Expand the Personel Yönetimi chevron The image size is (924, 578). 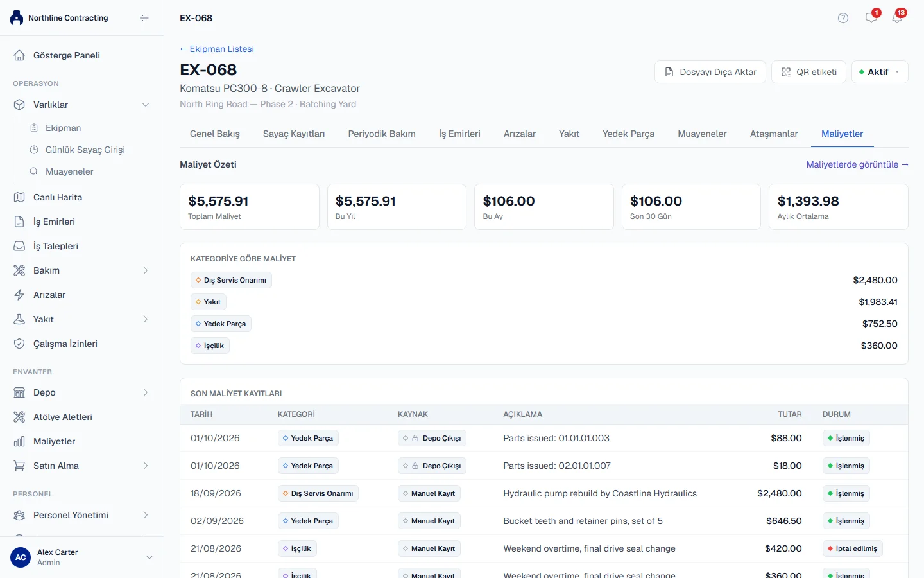[146, 515]
